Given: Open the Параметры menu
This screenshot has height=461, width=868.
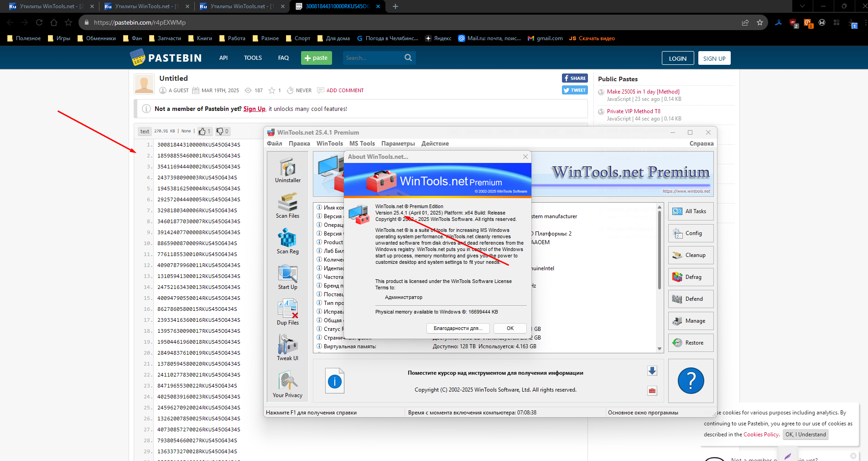Looking at the screenshot, I should point(398,143).
